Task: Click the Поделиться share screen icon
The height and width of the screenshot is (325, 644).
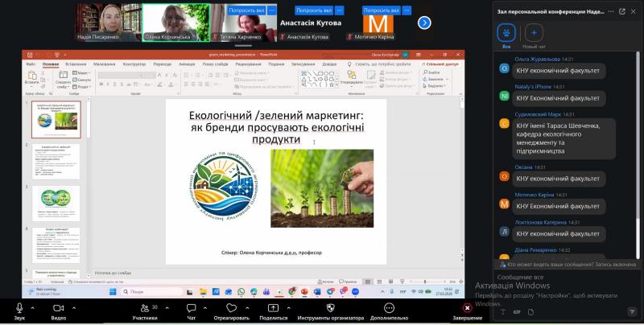Action: pos(273,307)
